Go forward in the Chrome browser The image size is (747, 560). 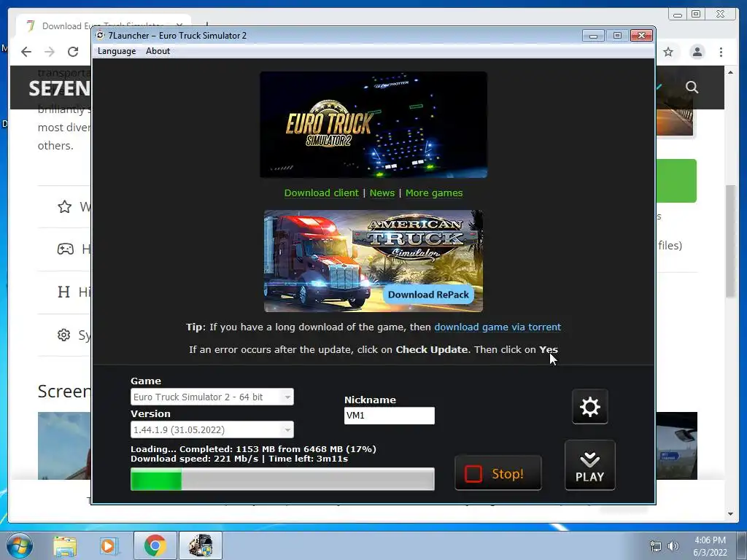click(50, 52)
